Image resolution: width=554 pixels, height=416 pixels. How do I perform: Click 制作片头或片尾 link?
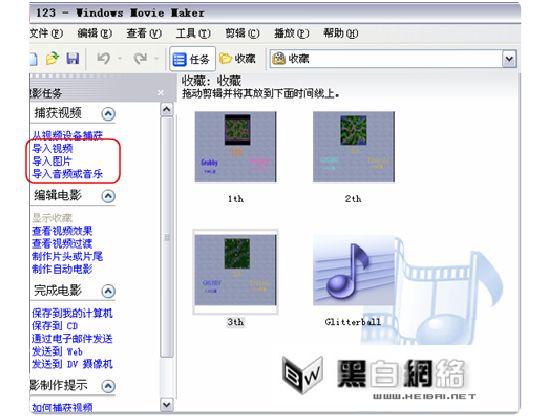[x=67, y=256]
